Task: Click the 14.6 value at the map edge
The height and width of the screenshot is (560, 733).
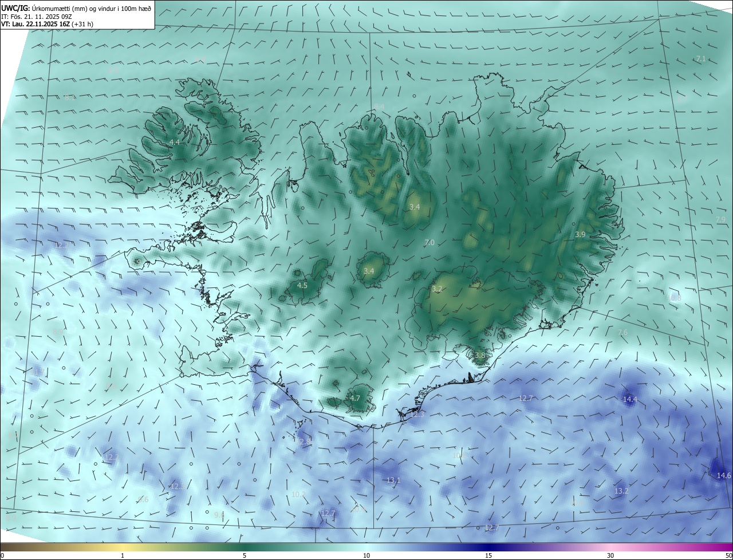Action: click(x=724, y=476)
